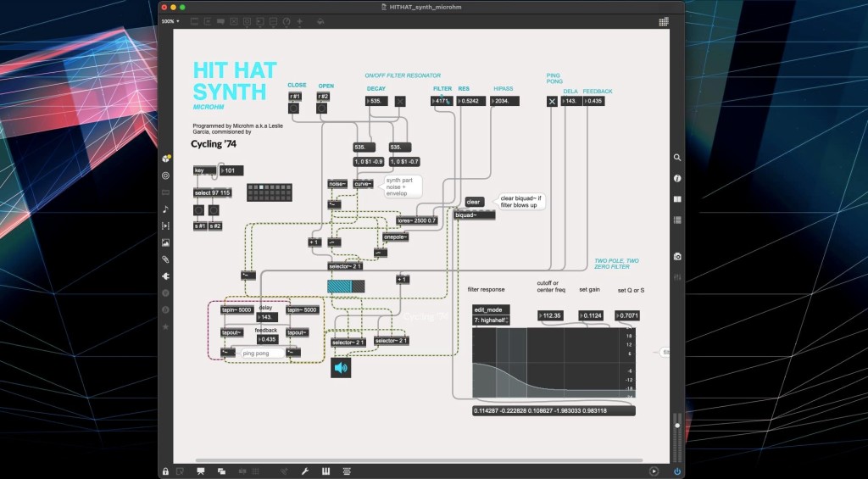Toggle the filter resonator on/off box

(x=400, y=101)
